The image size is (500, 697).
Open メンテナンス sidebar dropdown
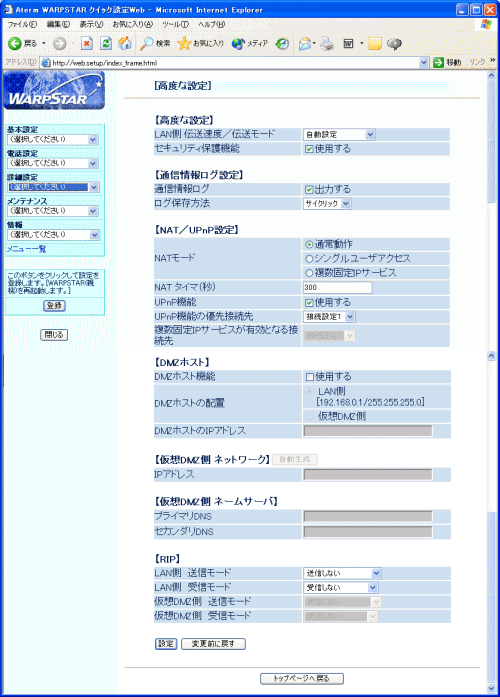tap(53, 211)
